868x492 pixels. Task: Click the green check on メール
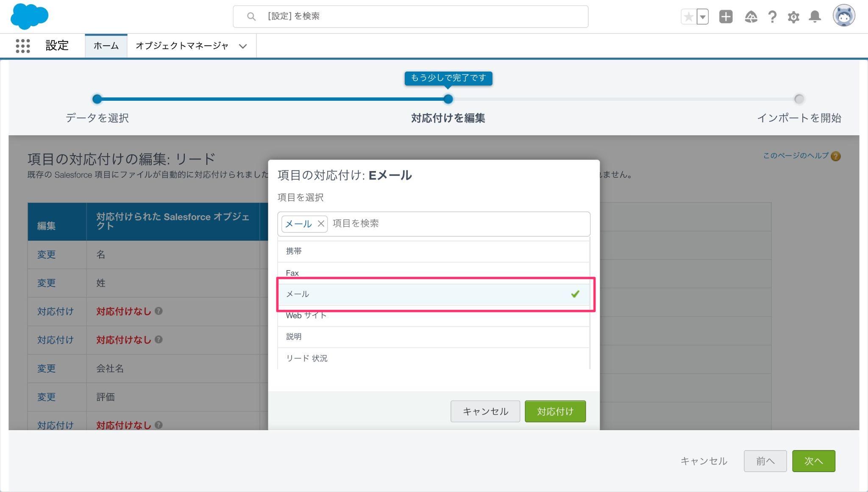pos(575,294)
